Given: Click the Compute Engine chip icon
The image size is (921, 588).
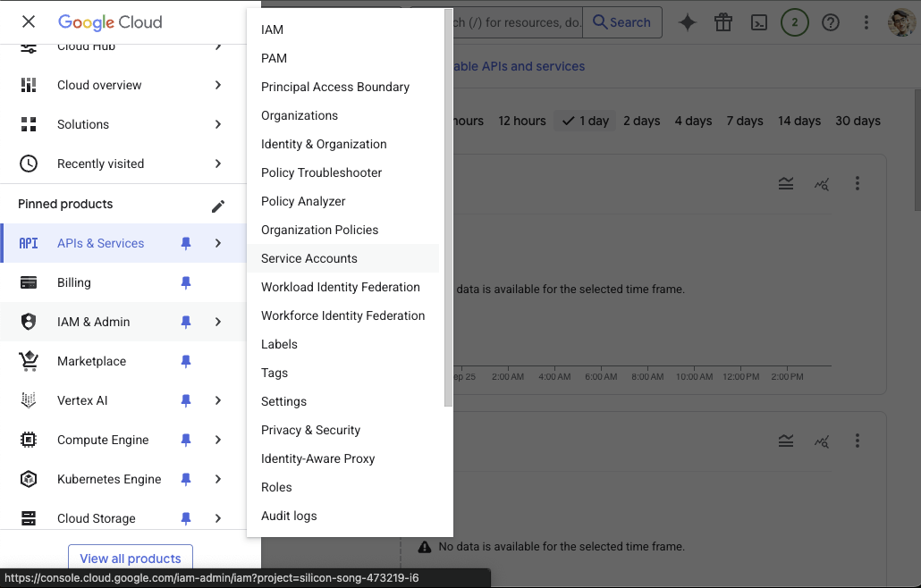Looking at the screenshot, I should [x=29, y=440].
